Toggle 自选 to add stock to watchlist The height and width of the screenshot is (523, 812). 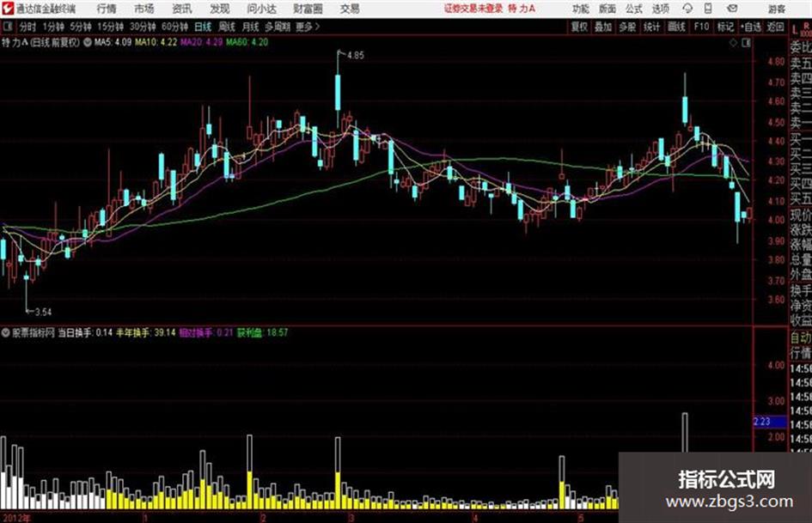750,27
